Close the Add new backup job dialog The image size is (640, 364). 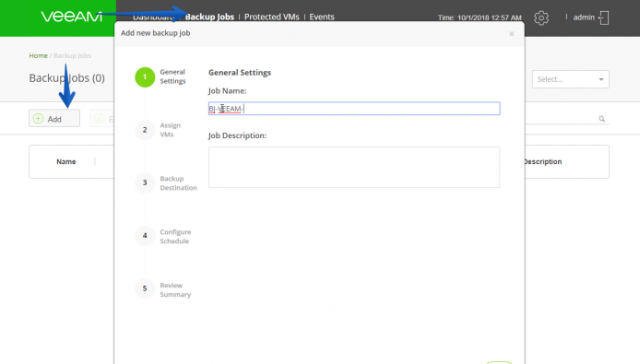(x=512, y=34)
